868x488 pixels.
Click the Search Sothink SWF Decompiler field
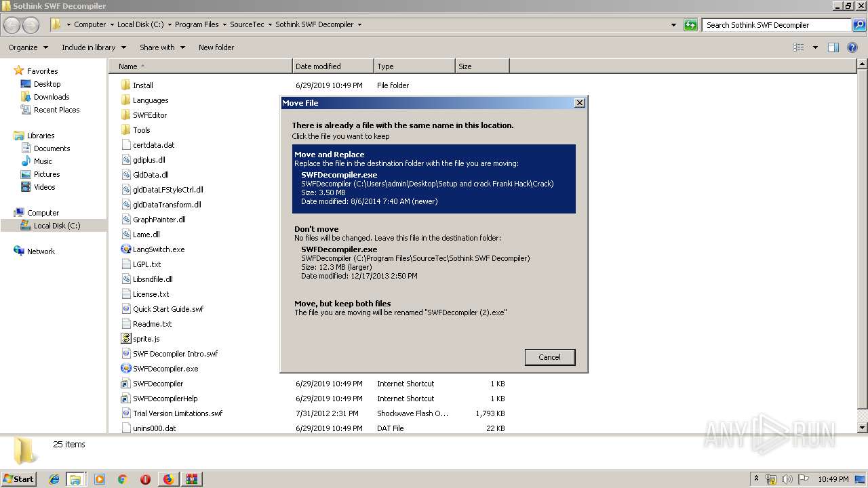coord(776,25)
